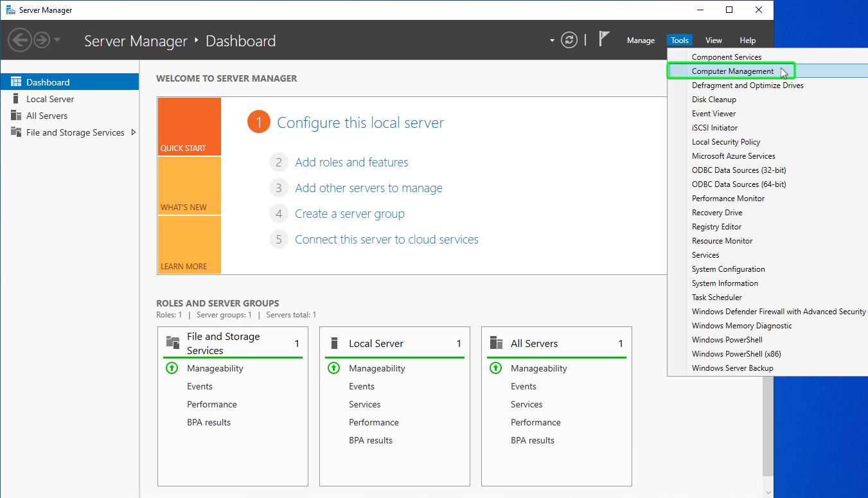Click Add roles and features link
The height and width of the screenshot is (498, 868).
pos(351,163)
